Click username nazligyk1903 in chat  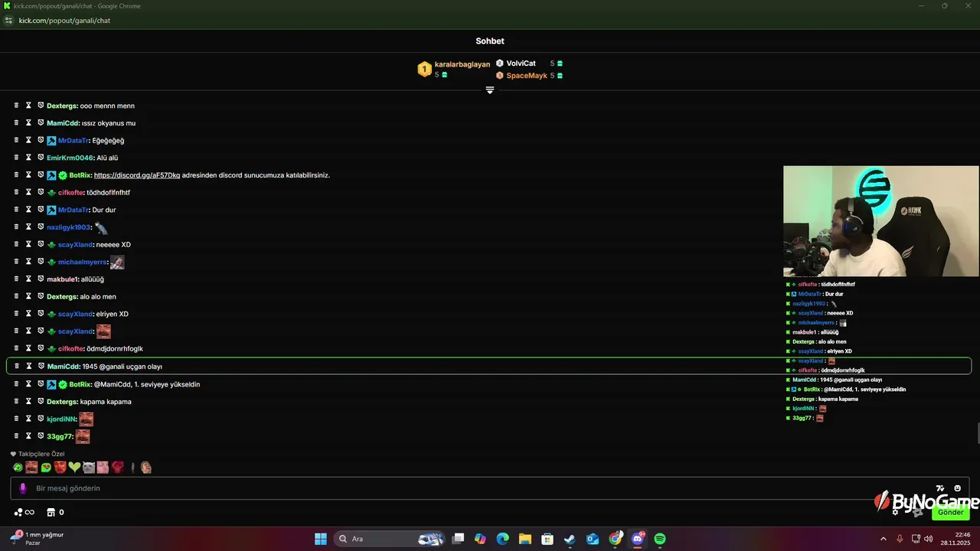(68, 227)
